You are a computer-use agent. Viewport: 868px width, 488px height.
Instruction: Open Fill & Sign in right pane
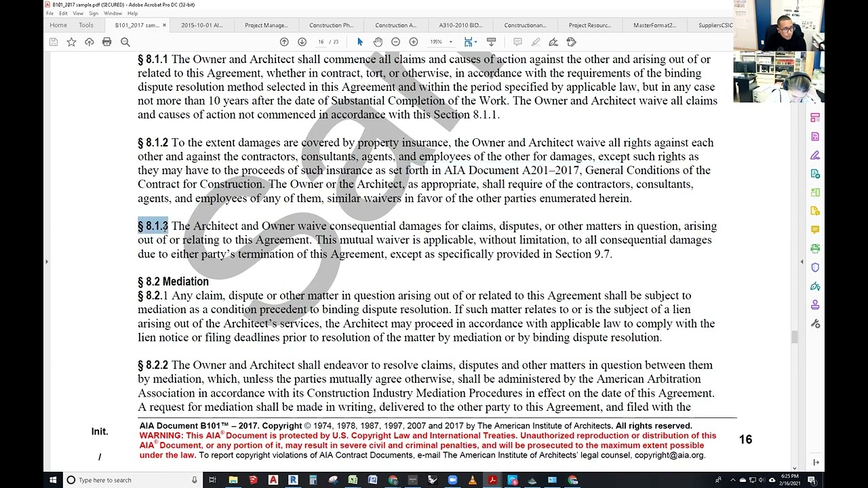pyautogui.click(x=815, y=155)
